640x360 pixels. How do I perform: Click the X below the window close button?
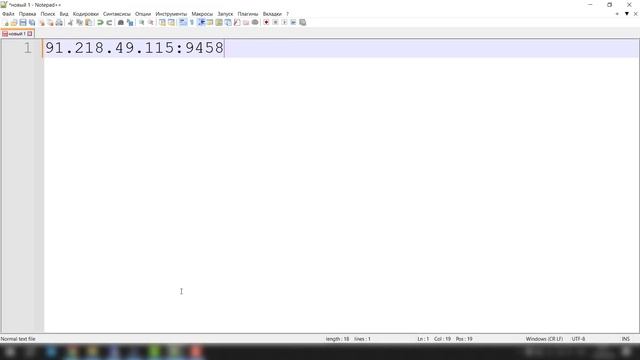click(x=636, y=14)
